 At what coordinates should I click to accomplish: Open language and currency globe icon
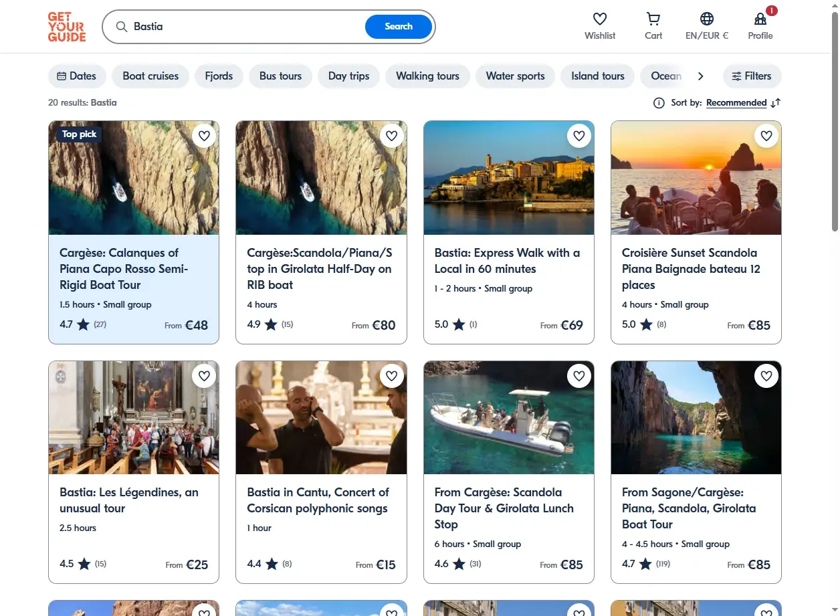tap(707, 19)
